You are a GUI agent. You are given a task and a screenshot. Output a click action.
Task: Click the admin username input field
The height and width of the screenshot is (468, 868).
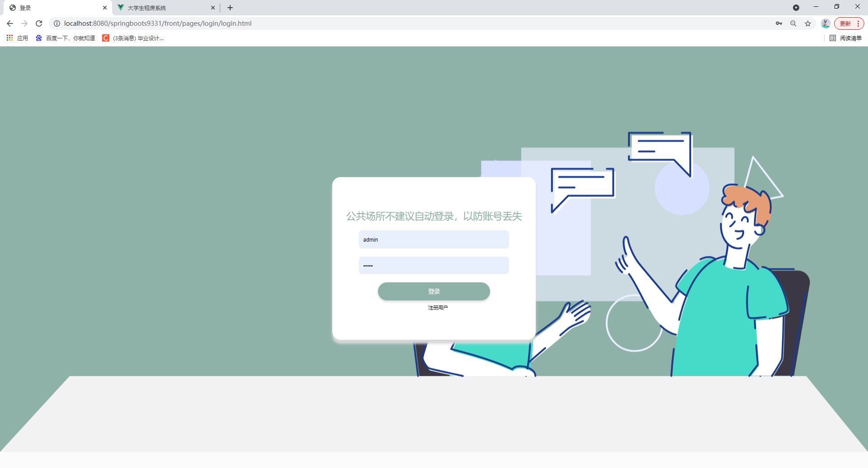(434, 239)
